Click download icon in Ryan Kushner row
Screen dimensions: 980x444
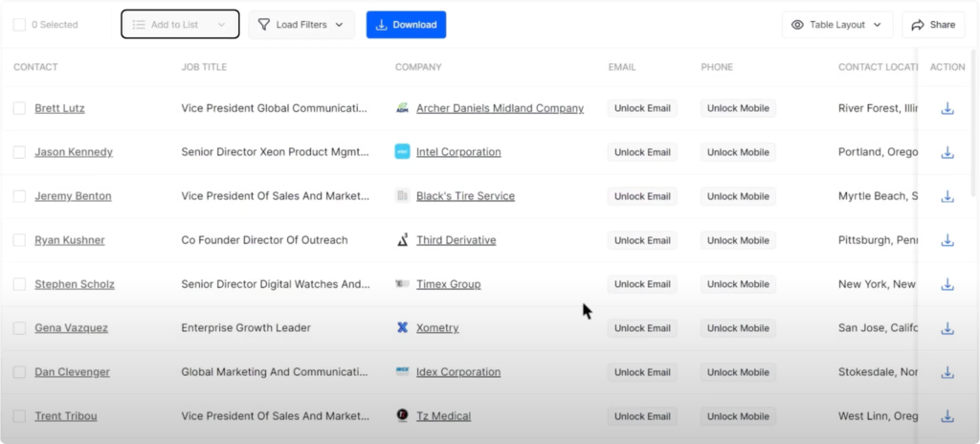tap(947, 240)
